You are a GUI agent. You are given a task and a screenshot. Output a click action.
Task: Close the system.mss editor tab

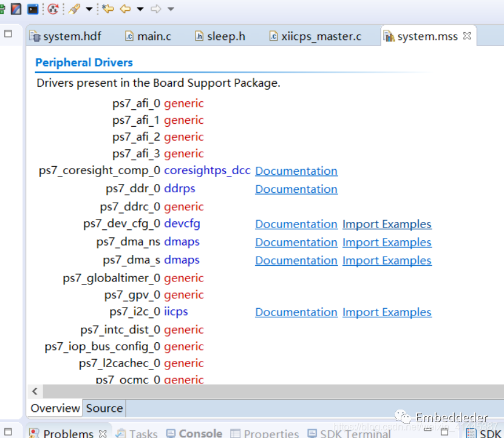467,36
